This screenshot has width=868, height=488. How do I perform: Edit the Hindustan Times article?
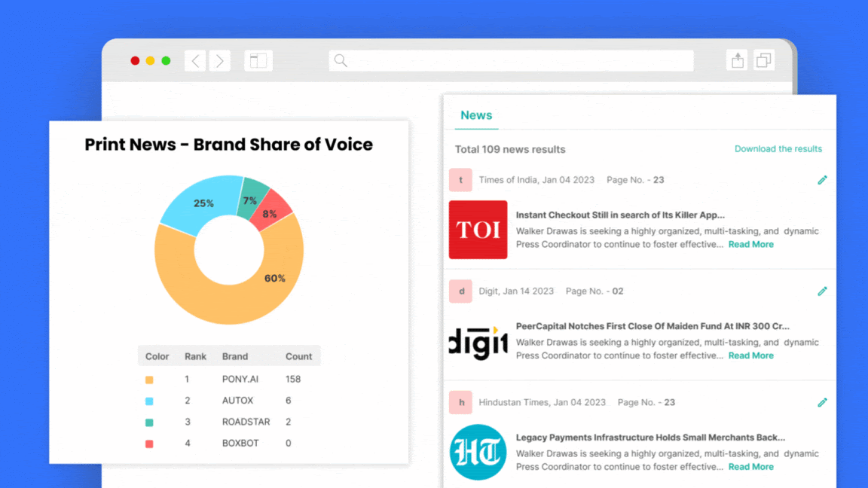[822, 402]
